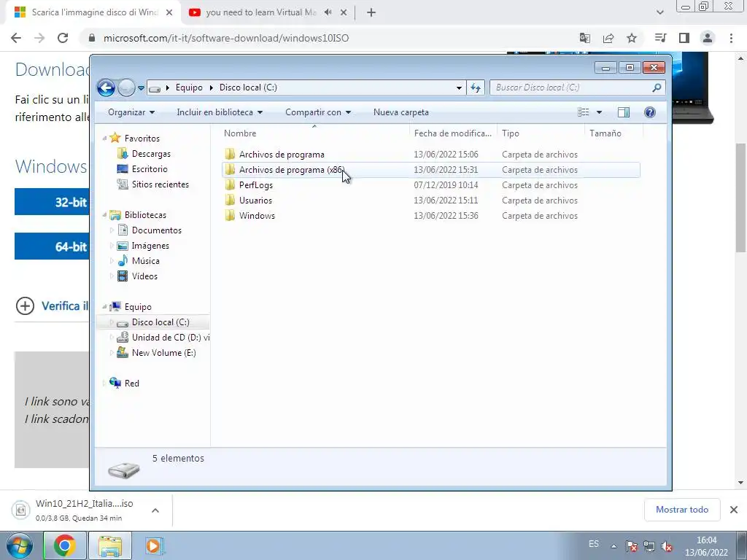Viewport: 747px width, 560px height.
Task: Open the Chrome translate icon
Action: click(585, 38)
